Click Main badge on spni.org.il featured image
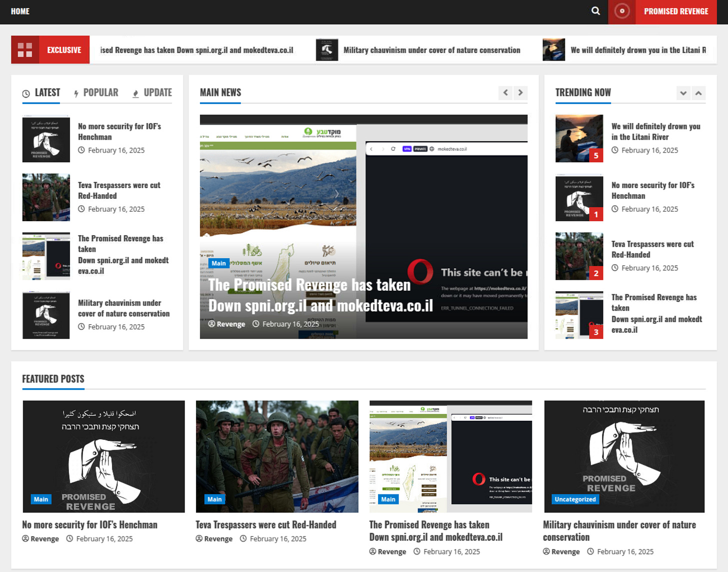Image resolution: width=728 pixels, height=572 pixels. [x=388, y=499]
